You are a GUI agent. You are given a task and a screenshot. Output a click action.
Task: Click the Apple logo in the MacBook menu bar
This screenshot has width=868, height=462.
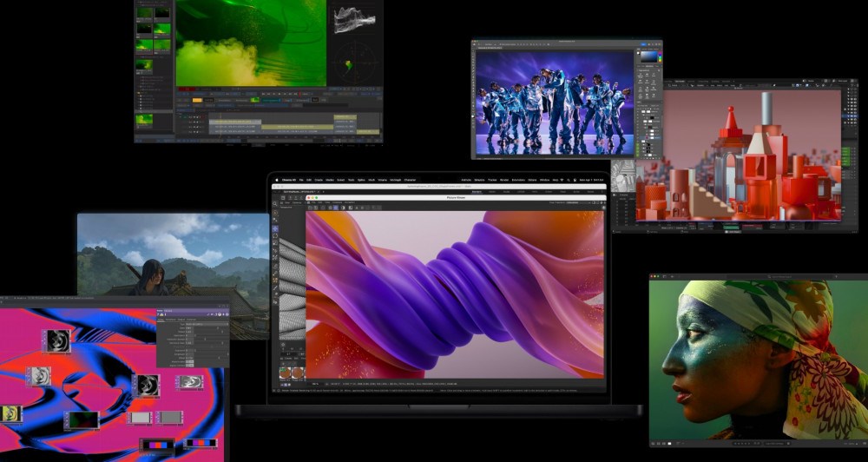275,180
